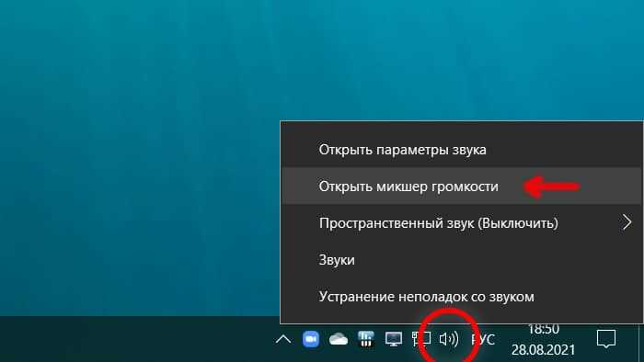
Task: Expand the Пространственный звук submenu chevron
Action: point(627,222)
